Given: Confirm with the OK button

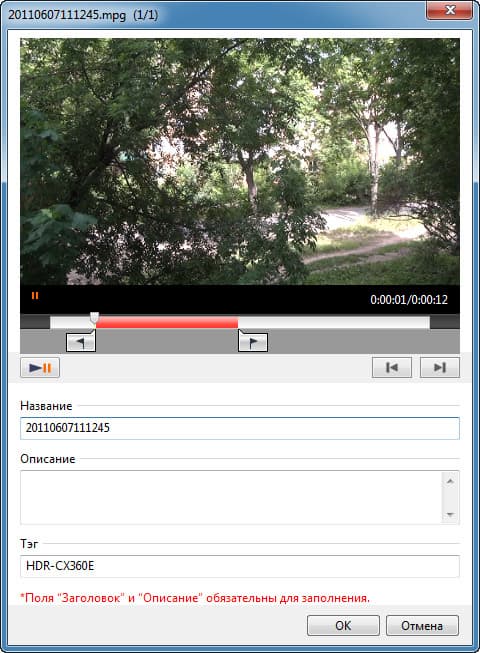Looking at the screenshot, I should [x=343, y=626].
